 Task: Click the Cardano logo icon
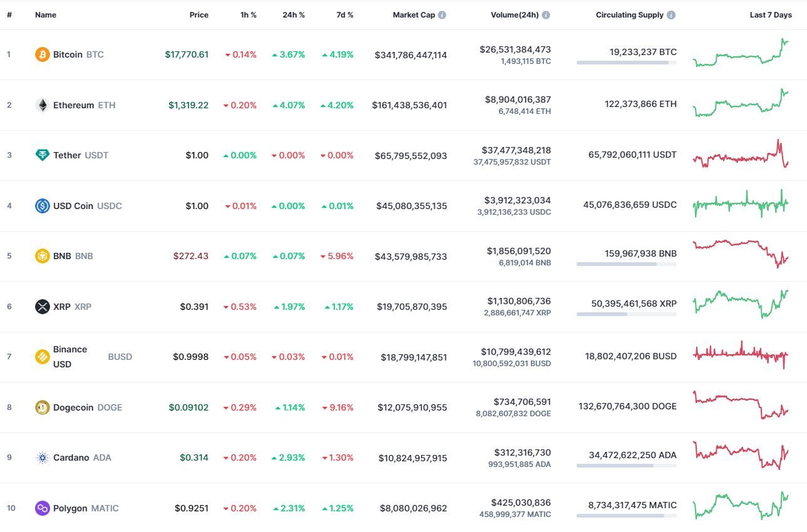click(42, 458)
